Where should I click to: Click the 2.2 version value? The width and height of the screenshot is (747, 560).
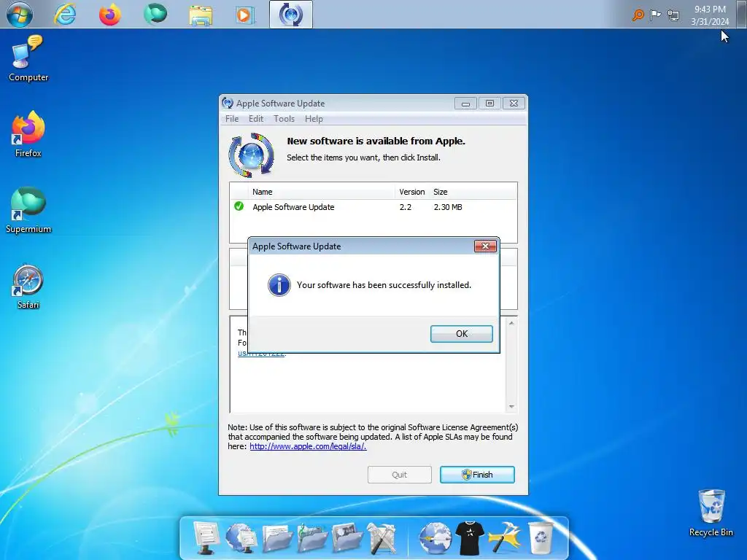coord(406,207)
